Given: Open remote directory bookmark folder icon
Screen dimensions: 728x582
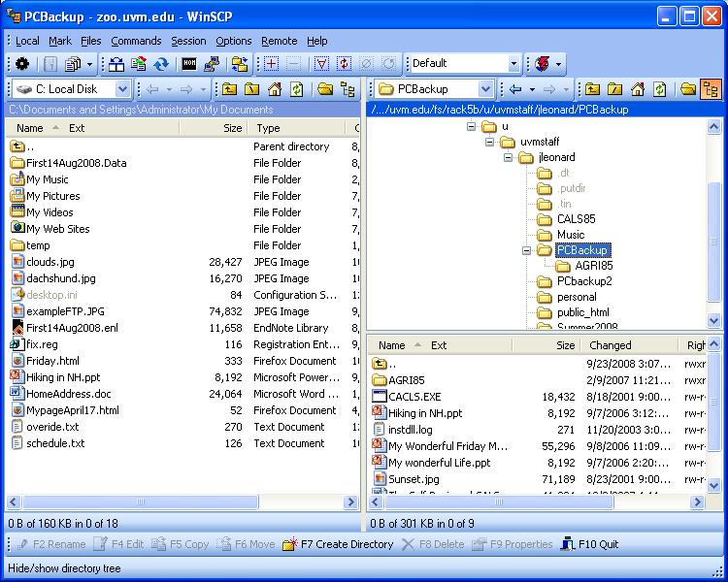Looking at the screenshot, I should 688,88.
